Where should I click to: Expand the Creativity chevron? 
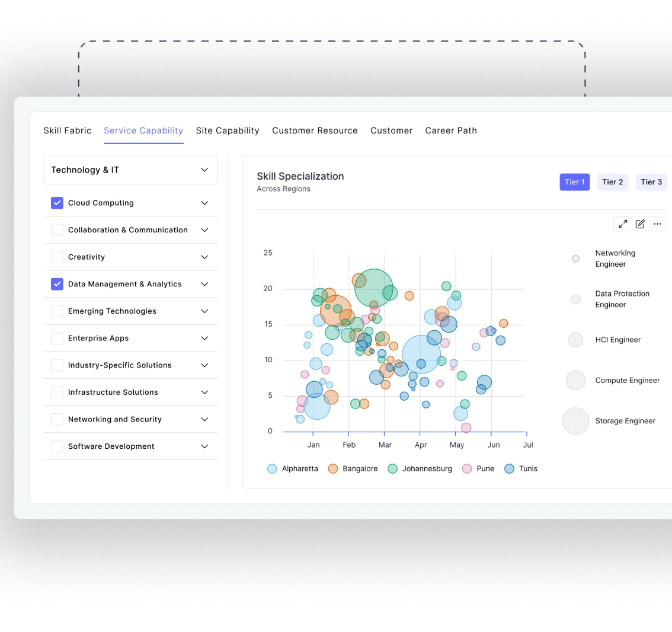(x=204, y=257)
